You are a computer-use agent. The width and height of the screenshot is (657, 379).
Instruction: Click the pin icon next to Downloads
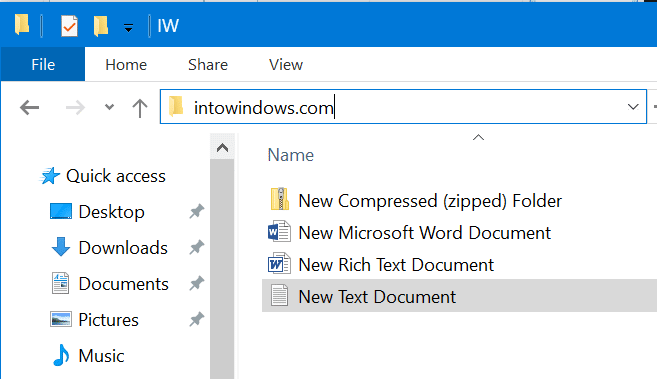[197, 248]
